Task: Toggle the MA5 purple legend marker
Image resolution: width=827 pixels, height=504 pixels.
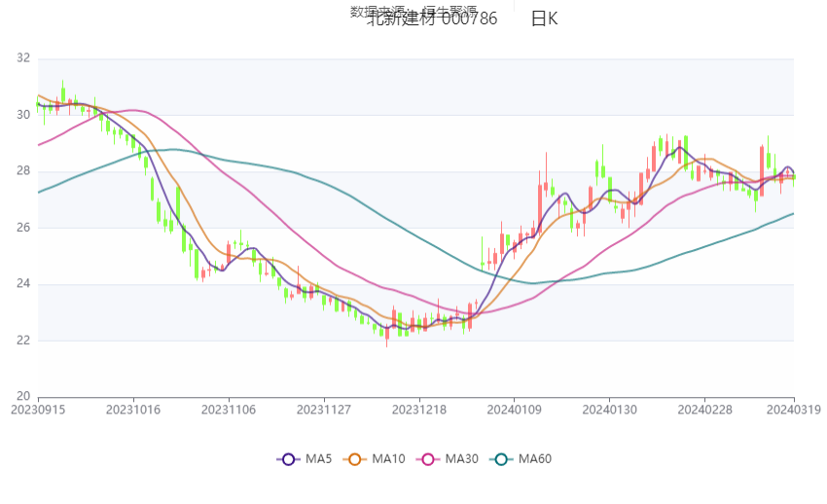Action: click(x=289, y=459)
